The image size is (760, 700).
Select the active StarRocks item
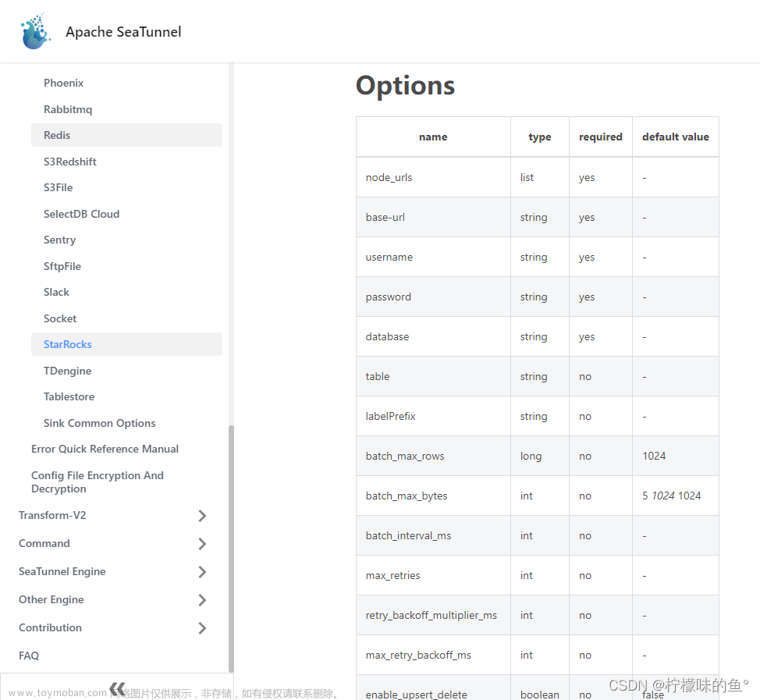point(126,344)
